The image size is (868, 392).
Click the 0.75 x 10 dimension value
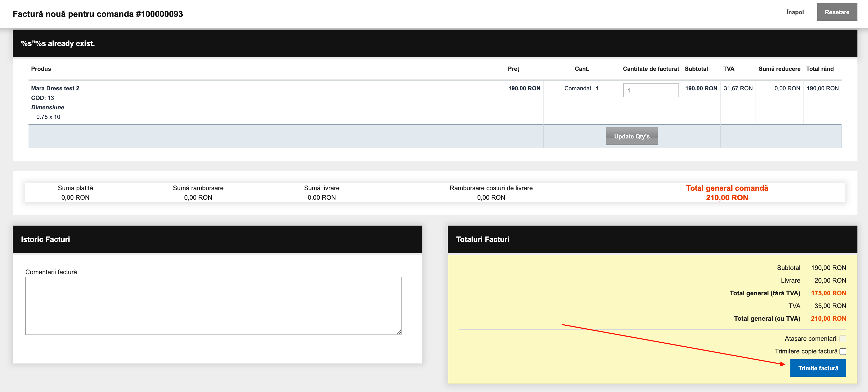48,117
